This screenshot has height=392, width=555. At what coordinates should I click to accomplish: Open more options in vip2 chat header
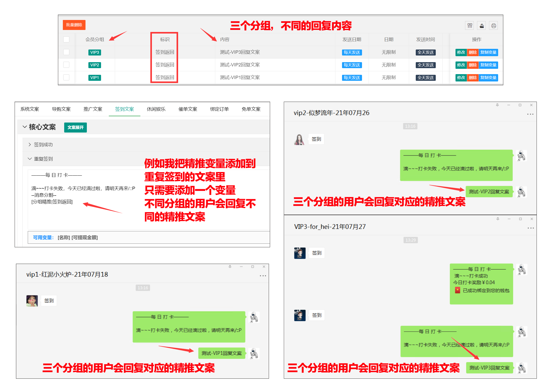530,114
